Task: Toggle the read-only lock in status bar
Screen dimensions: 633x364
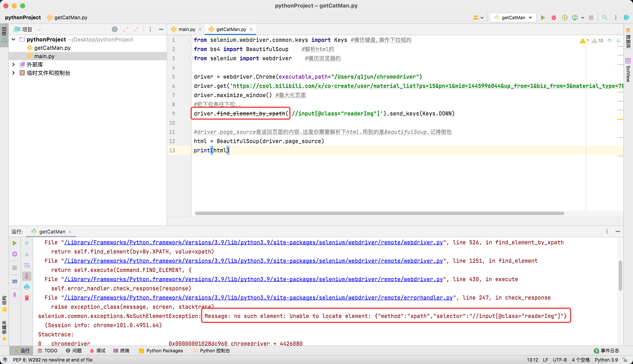Action: 625,360
